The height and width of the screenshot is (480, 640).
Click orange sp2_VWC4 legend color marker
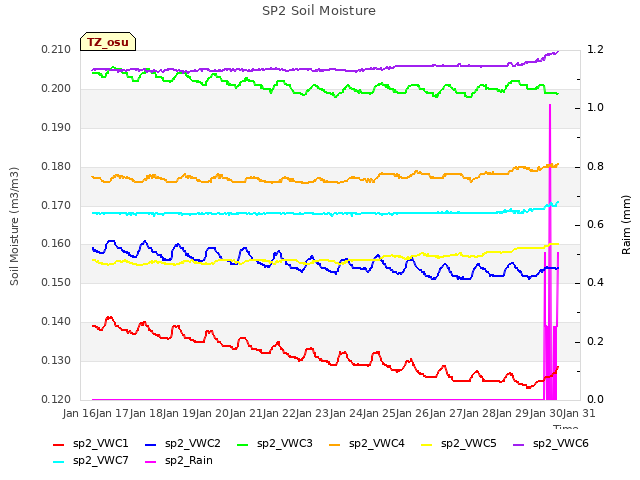[335, 445]
